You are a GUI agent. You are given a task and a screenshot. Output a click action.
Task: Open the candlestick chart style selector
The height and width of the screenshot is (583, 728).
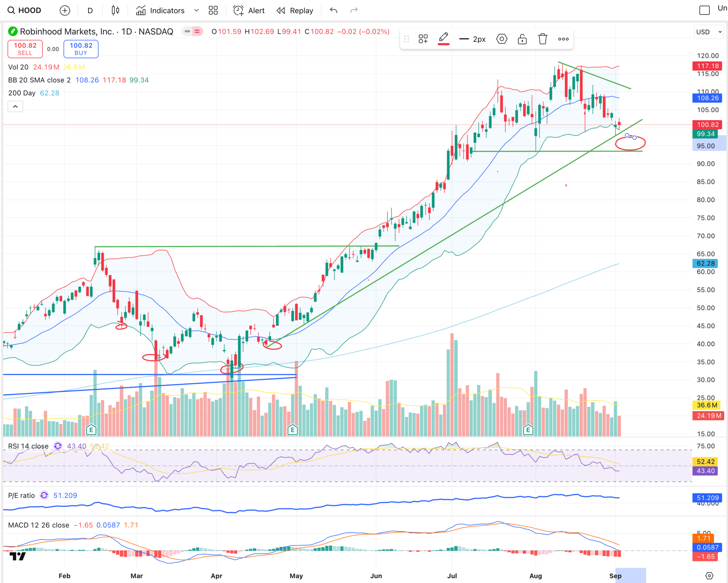(115, 10)
